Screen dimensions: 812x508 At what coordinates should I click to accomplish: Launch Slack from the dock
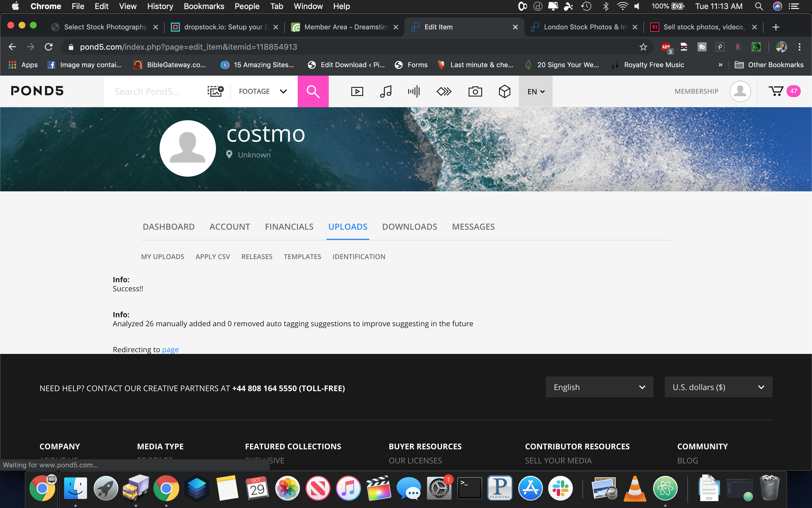(x=561, y=488)
